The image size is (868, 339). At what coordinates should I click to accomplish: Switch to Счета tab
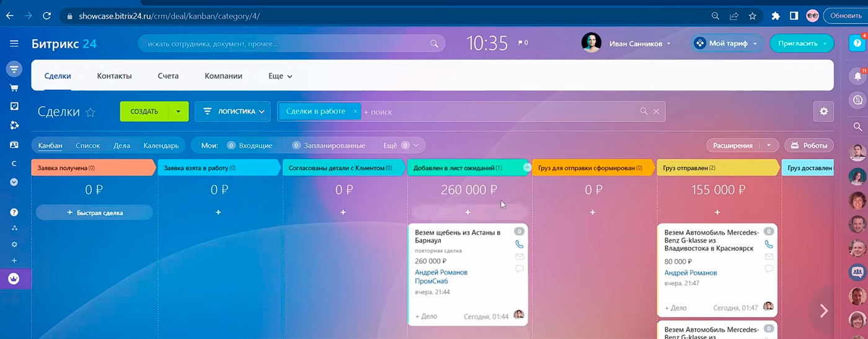tap(168, 76)
